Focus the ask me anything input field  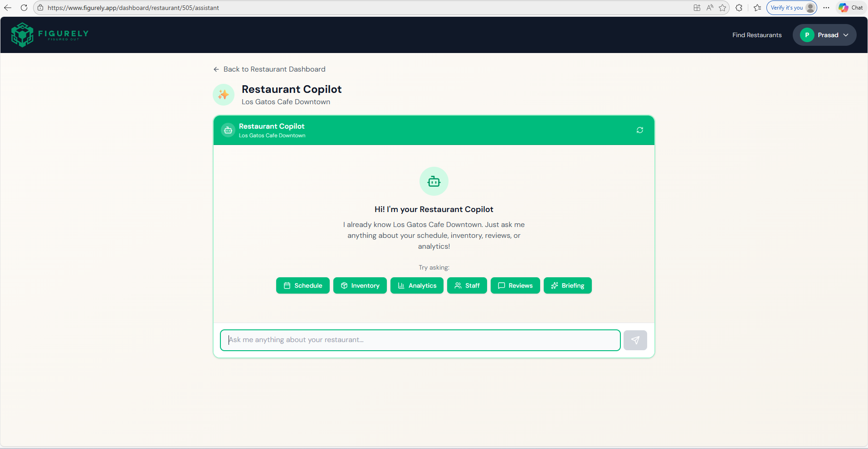click(419, 340)
